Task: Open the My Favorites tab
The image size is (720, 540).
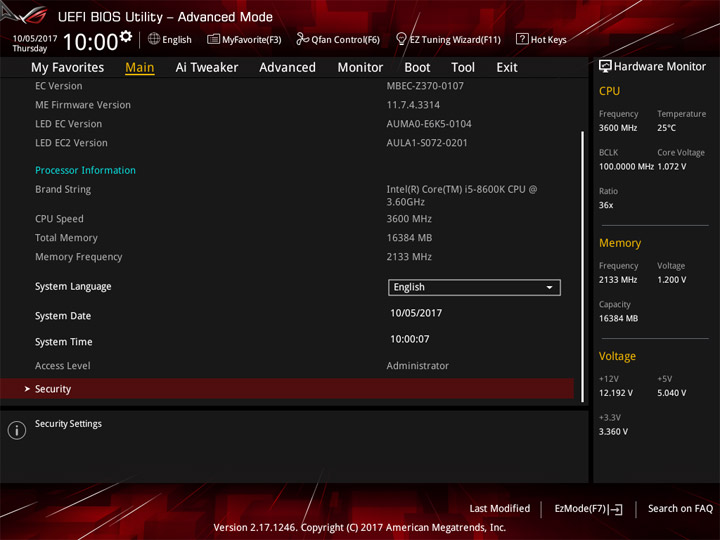Action: [x=68, y=68]
